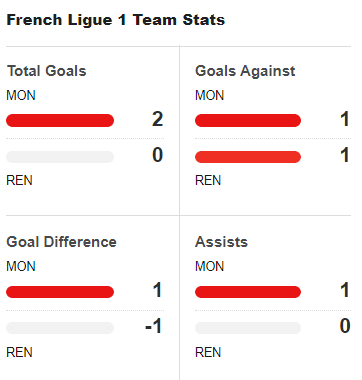Click MON red bar under Assists

[248, 292]
